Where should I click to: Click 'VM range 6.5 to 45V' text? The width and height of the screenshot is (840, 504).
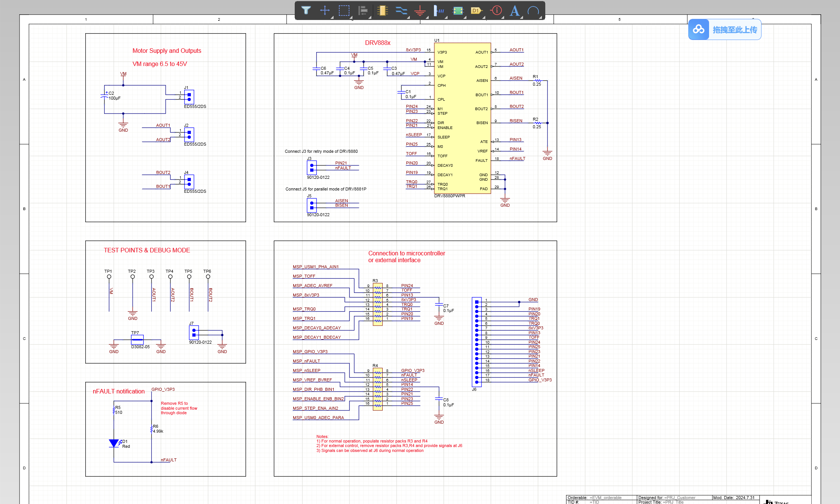tap(160, 64)
